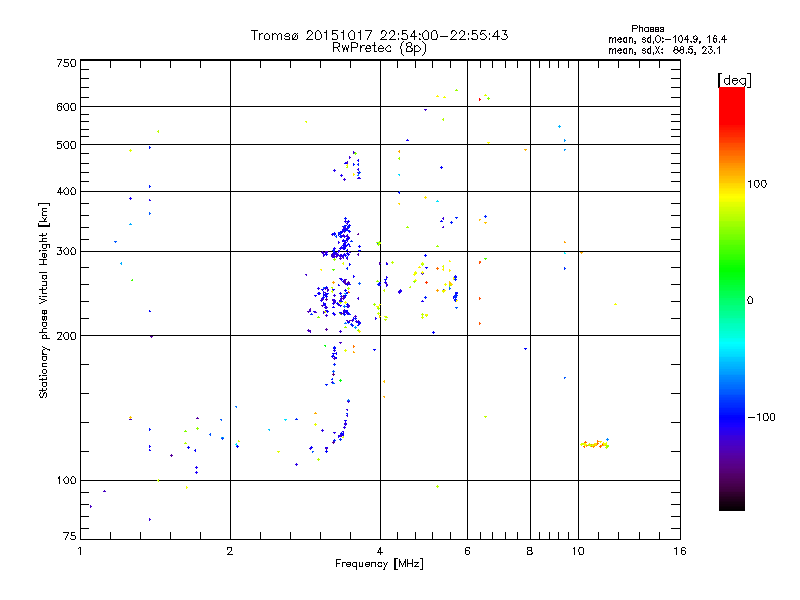Click the plot title "Tromsø 20151017 22:54:00-22:55:43"
This screenshot has width=800, height=600.
(379, 35)
